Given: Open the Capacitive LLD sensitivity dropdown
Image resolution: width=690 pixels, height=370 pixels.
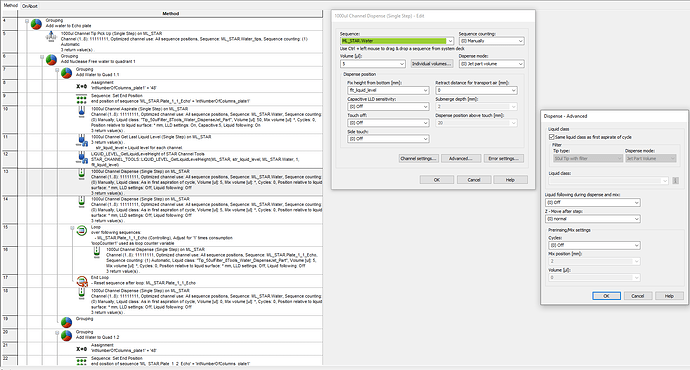Looking at the screenshot, I should click(426, 106).
